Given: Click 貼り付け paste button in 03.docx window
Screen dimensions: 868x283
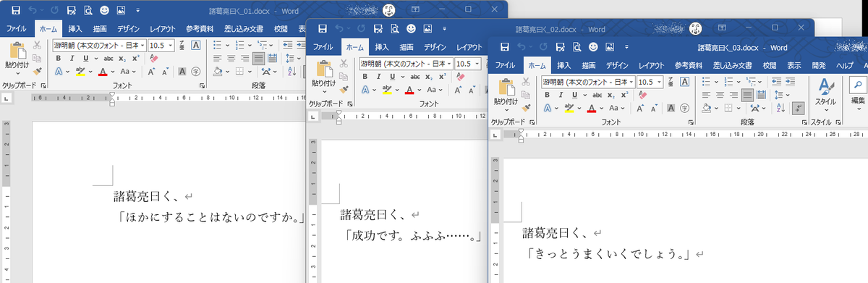Looking at the screenshot, I should click(x=506, y=93).
